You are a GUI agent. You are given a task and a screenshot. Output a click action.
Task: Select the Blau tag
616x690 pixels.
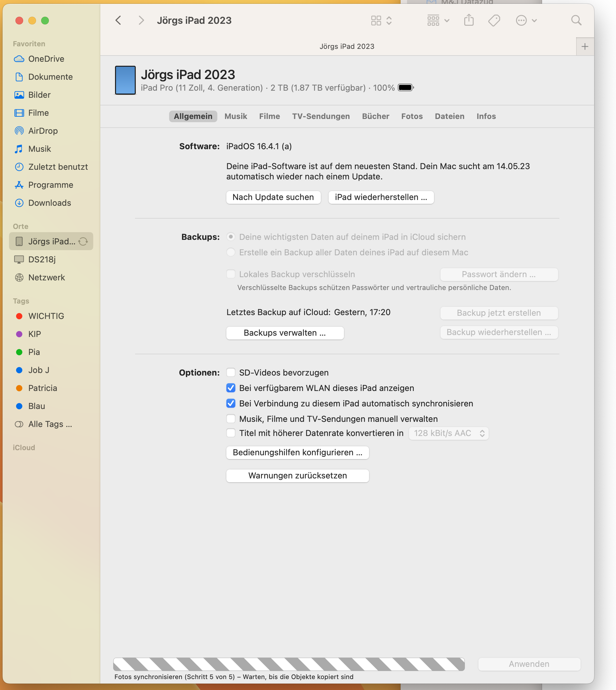(51, 406)
